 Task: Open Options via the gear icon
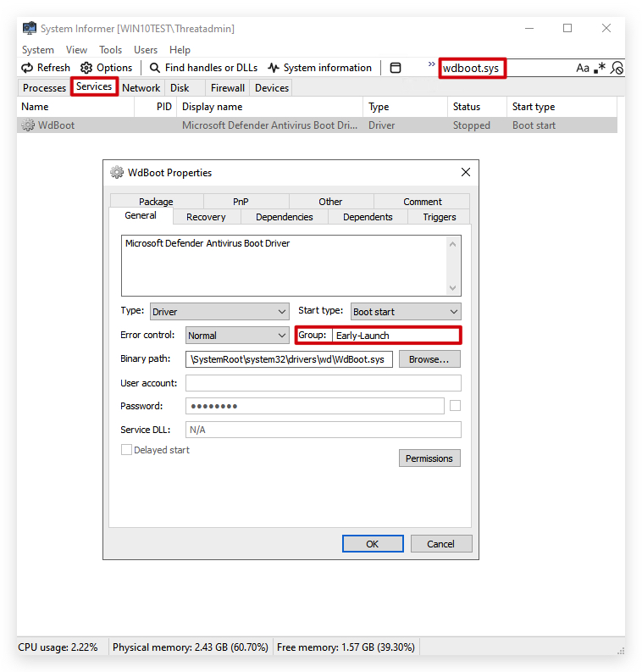point(86,68)
